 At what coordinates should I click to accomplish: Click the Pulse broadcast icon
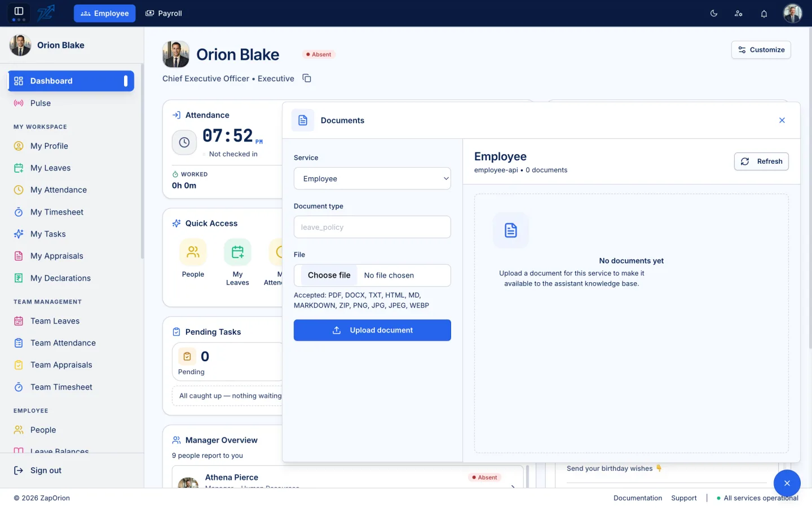click(x=19, y=103)
